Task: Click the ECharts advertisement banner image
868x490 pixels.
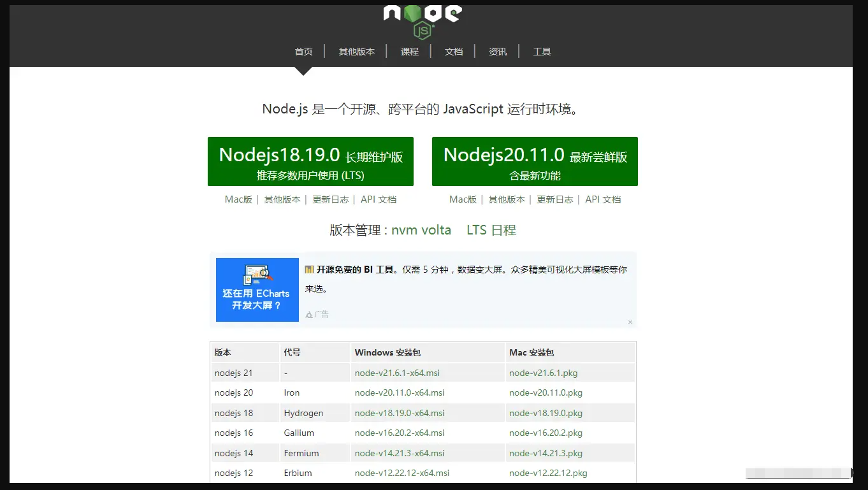Action: click(257, 289)
